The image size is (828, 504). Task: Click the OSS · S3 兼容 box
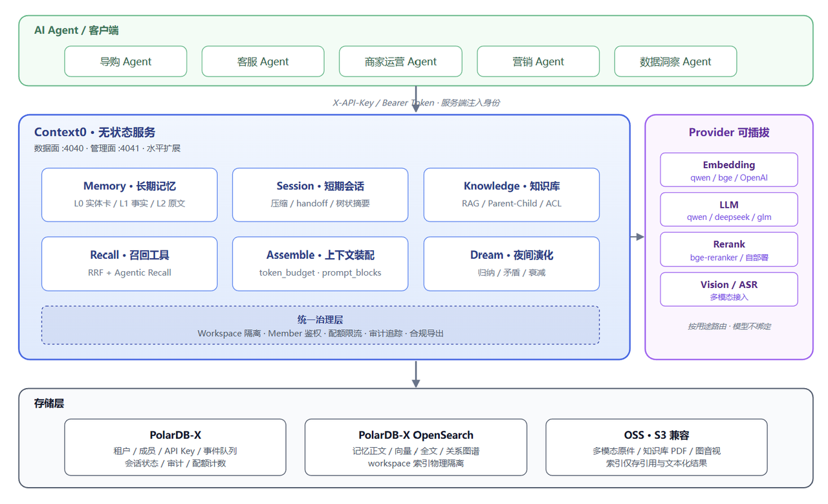tap(657, 448)
